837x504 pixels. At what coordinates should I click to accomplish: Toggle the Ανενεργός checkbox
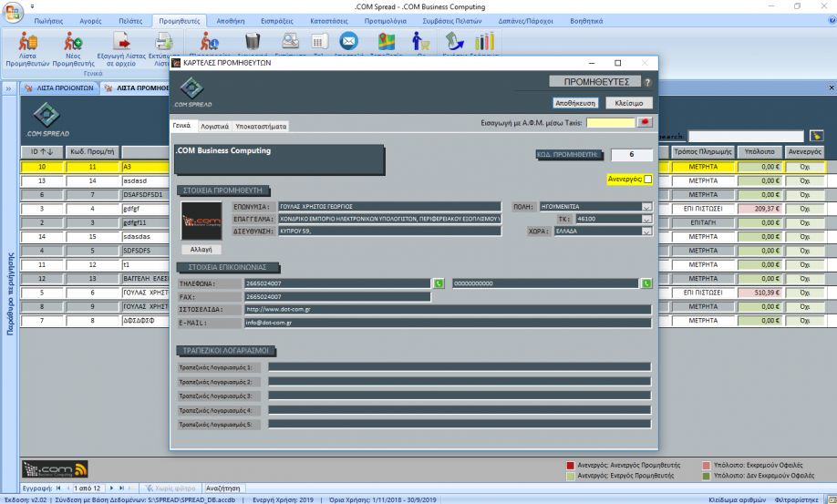(x=647, y=180)
